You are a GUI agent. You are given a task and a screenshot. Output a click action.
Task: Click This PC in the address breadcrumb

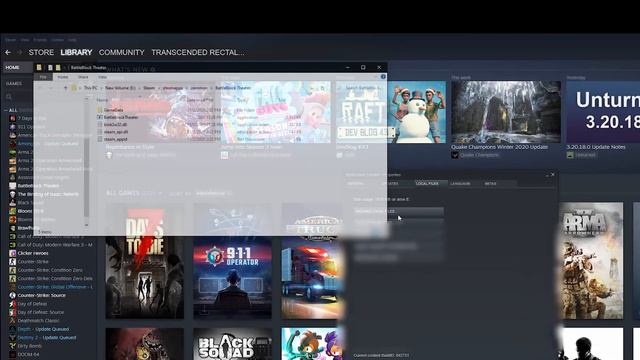[x=91, y=88]
